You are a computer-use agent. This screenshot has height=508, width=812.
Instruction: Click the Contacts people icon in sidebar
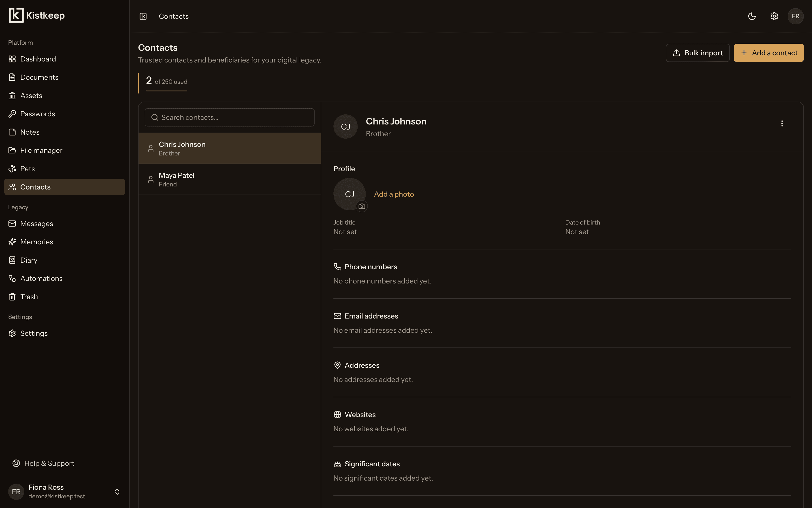pyautogui.click(x=12, y=187)
